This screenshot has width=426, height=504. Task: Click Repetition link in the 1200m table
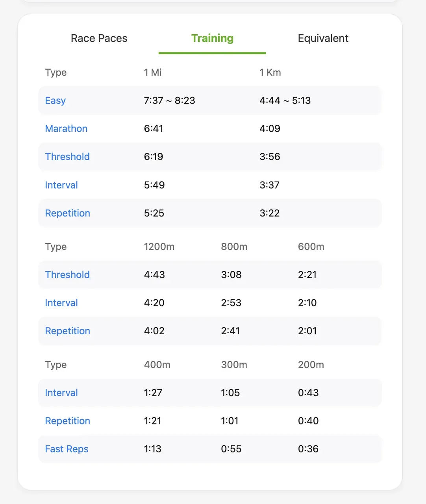coord(67,331)
